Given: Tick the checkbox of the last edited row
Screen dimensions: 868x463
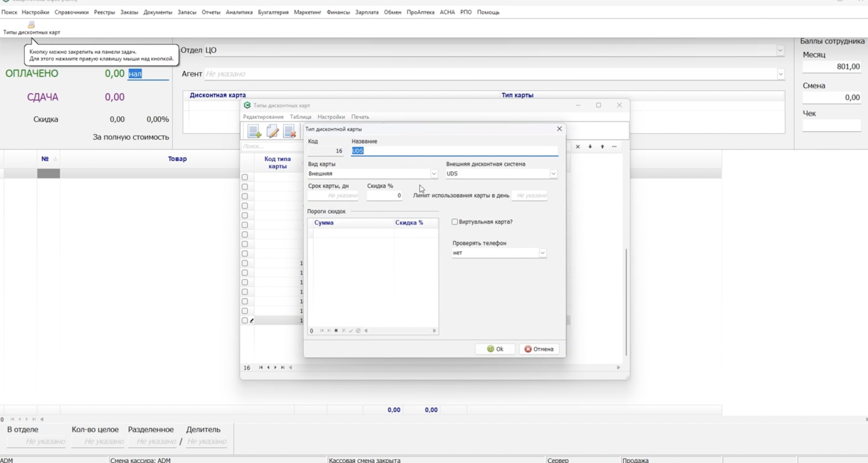Looking at the screenshot, I should (x=245, y=320).
